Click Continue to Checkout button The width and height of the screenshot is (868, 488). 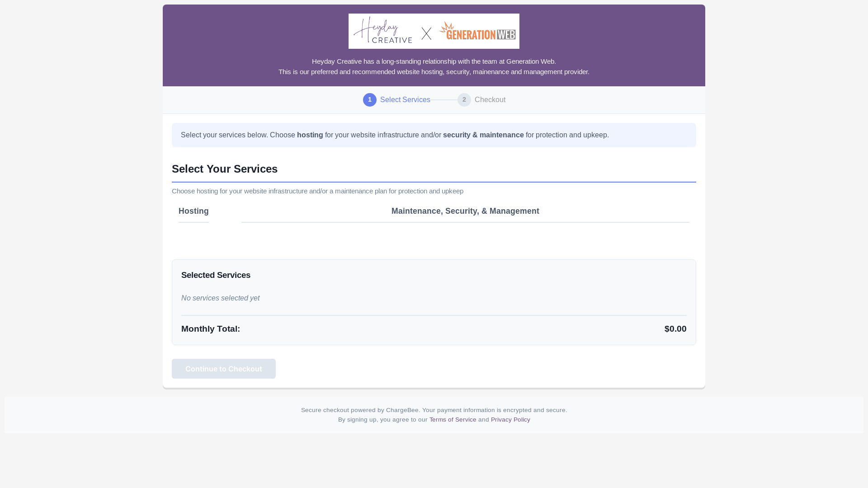tap(224, 369)
